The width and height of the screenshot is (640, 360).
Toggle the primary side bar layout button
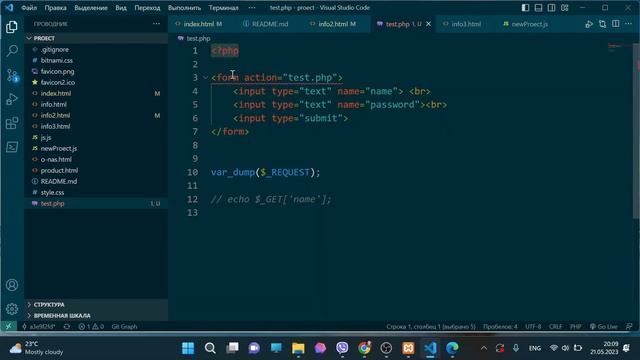tap(525, 8)
